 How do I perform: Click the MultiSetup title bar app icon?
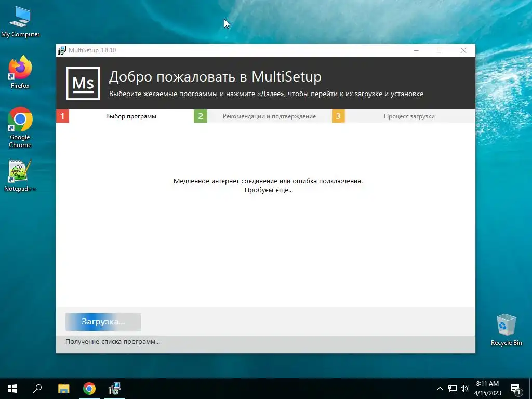62,50
